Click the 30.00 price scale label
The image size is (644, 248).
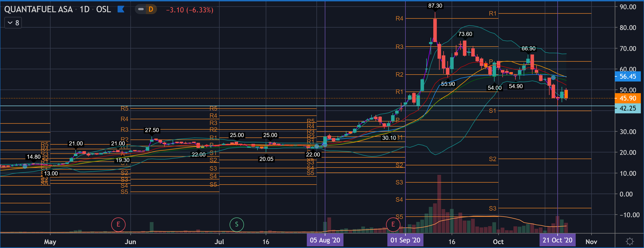click(628, 132)
